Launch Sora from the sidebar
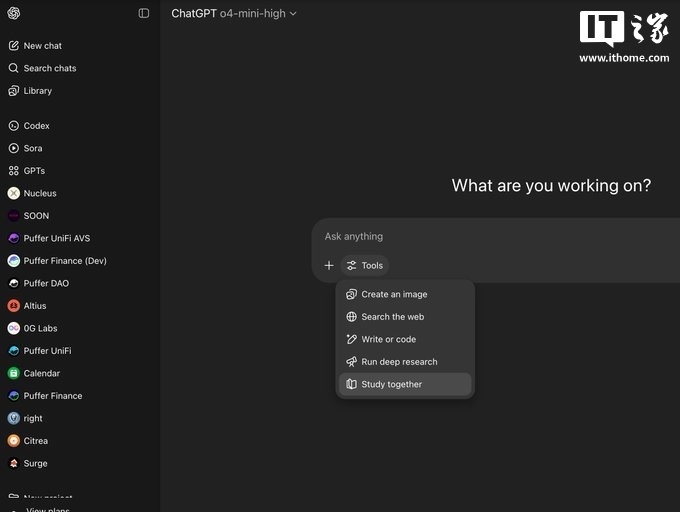 point(32,148)
